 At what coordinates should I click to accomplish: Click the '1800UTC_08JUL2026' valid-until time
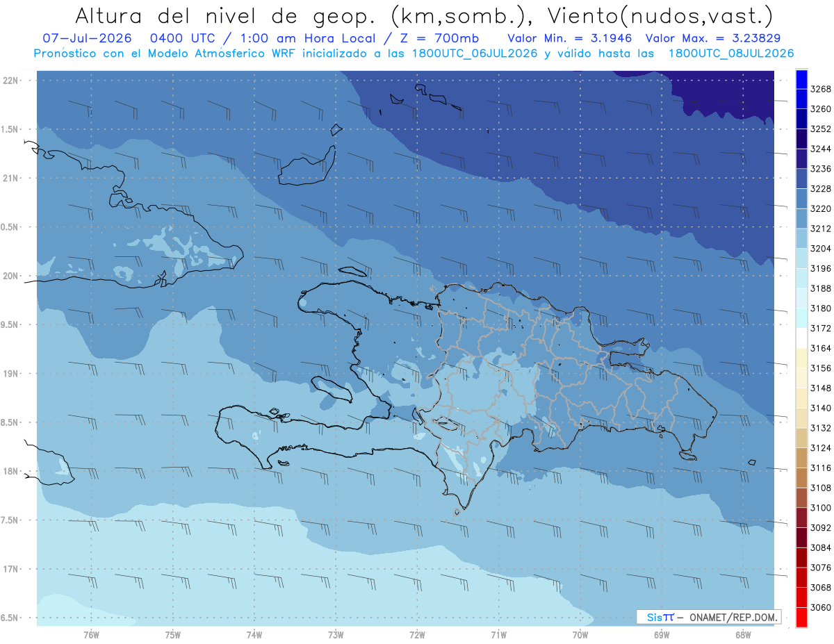click(730, 53)
